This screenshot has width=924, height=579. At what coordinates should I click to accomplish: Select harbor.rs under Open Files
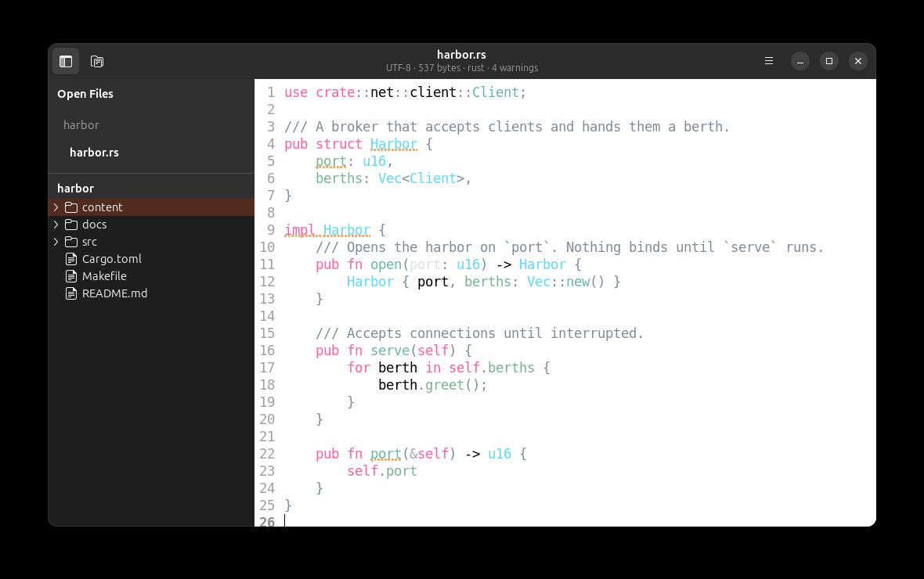pos(94,153)
